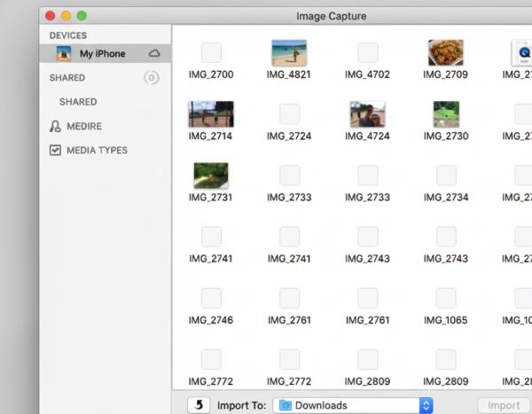This screenshot has width=532, height=414.
Task: Zoom the window with the green button
Action: pos(82,16)
